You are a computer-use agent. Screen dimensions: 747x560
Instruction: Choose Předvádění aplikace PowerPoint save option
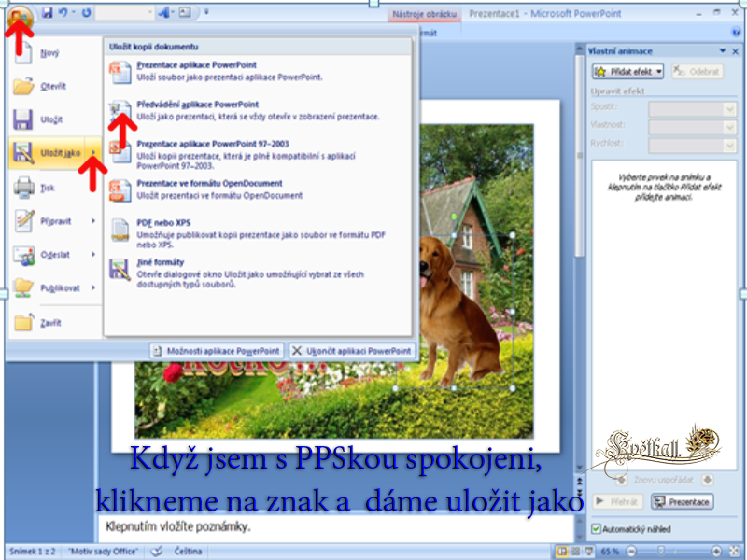[258, 110]
